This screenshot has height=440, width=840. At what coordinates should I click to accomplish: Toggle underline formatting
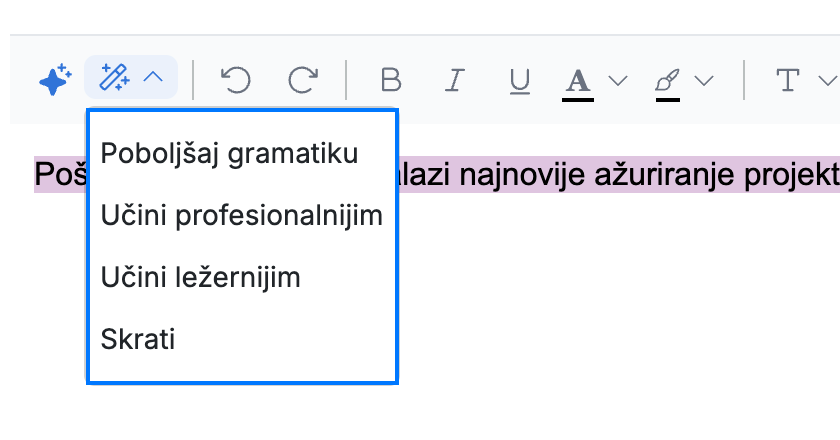tap(520, 81)
